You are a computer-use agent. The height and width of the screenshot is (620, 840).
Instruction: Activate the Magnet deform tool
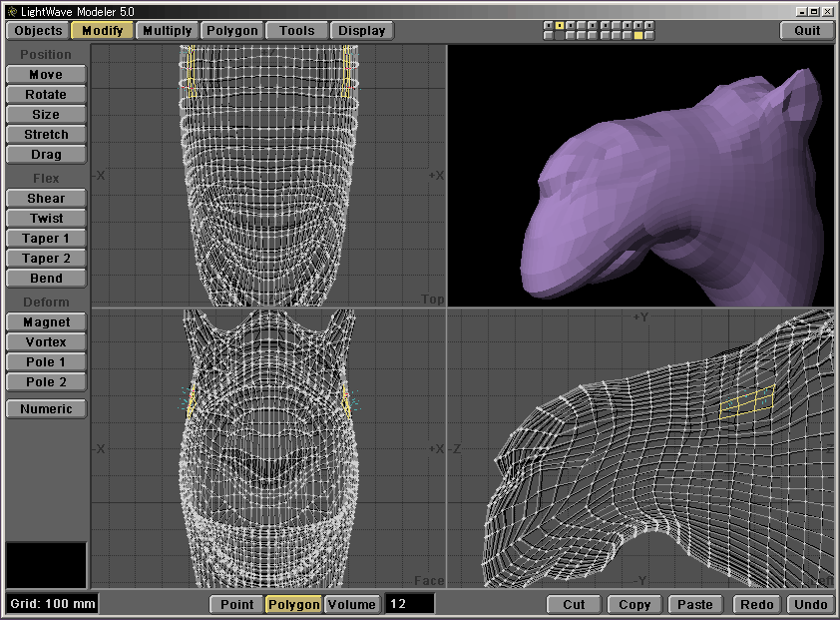point(46,322)
